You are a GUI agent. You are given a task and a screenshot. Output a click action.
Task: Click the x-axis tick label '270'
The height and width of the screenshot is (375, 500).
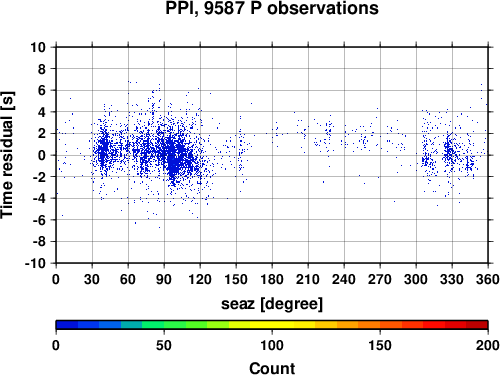pyautogui.click(x=380, y=279)
